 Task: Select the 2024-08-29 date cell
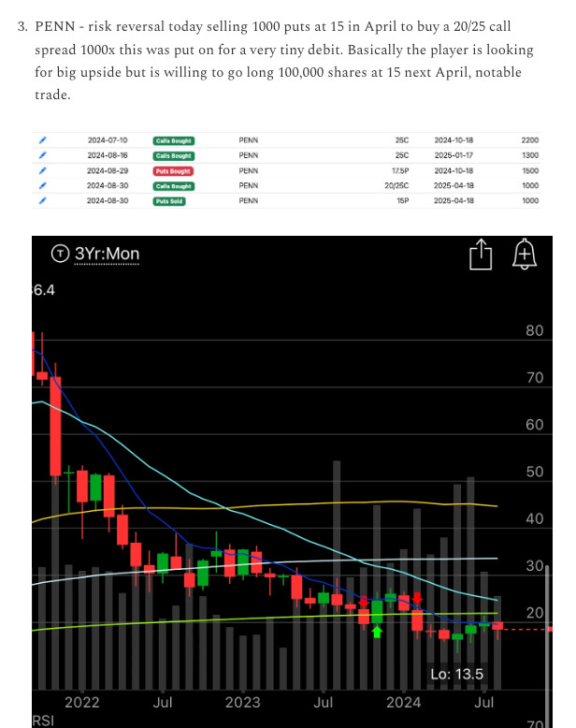(x=108, y=171)
